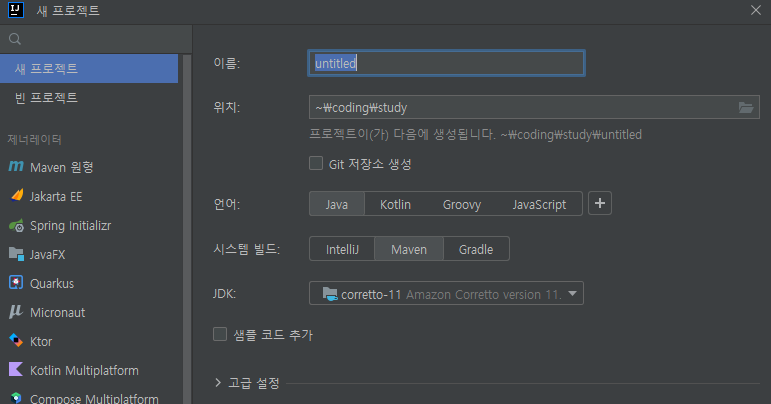Add another language with plus button
The width and height of the screenshot is (771, 404).
coord(600,203)
